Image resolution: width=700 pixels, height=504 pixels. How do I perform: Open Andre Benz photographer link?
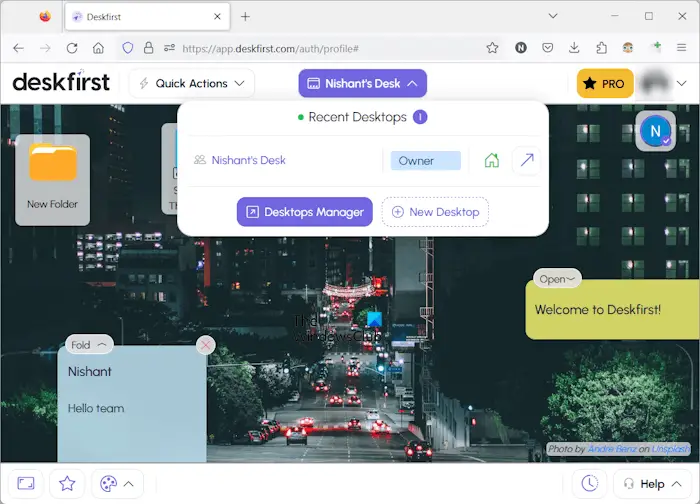(x=612, y=449)
